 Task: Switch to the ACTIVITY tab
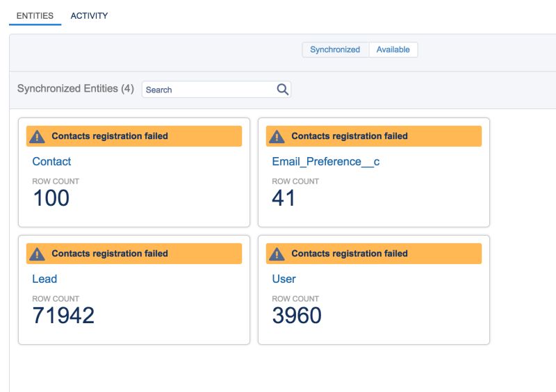(x=89, y=16)
